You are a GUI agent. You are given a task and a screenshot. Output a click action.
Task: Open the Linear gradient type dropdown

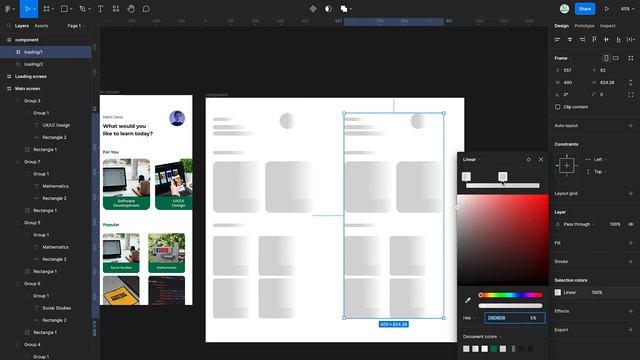(x=471, y=160)
